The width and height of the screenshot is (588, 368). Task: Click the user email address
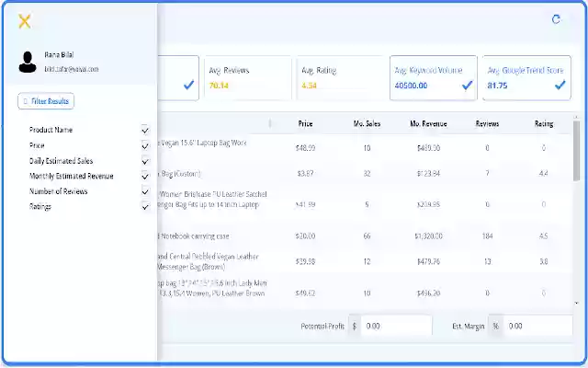coord(72,70)
